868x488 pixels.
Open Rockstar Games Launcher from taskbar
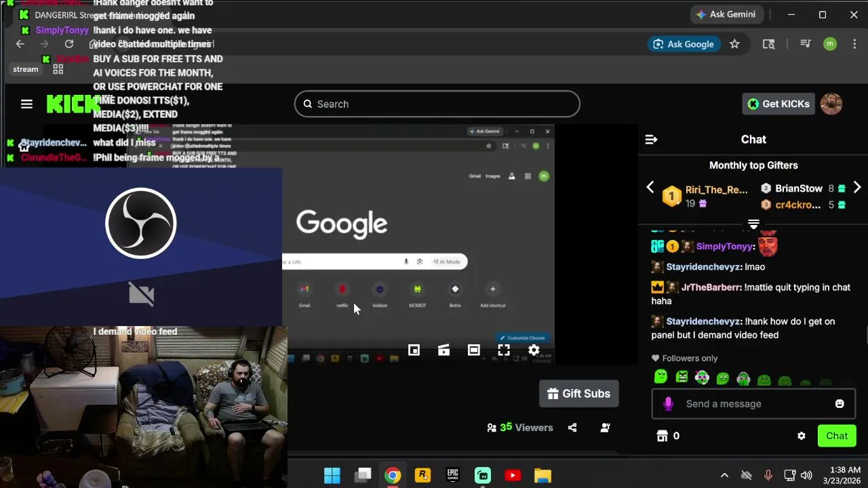pyautogui.click(x=422, y=475)
